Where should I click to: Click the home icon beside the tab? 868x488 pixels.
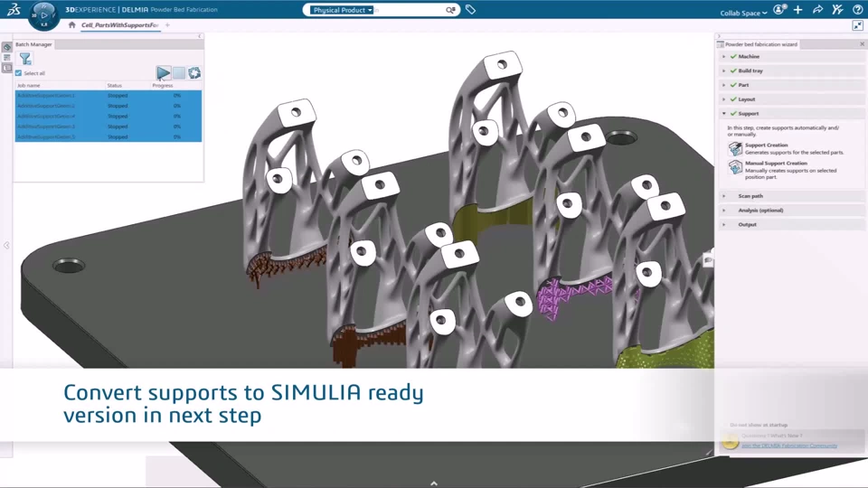72,25
